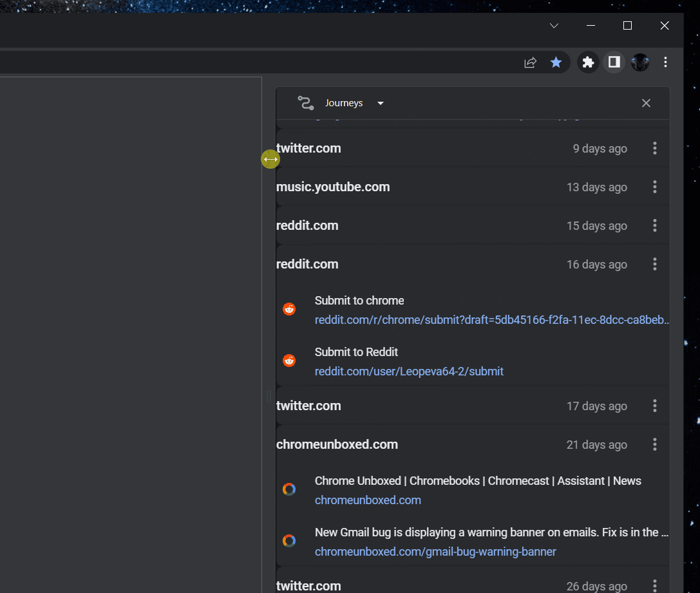
Task: Open Chrome's three-dot menu
Action: pos(665,62)
